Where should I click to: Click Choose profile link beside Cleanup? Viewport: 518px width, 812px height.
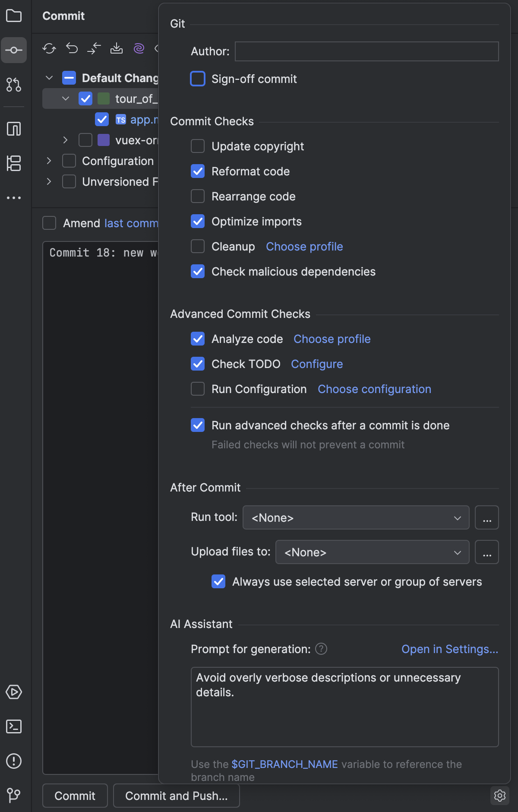pos(304,246)
